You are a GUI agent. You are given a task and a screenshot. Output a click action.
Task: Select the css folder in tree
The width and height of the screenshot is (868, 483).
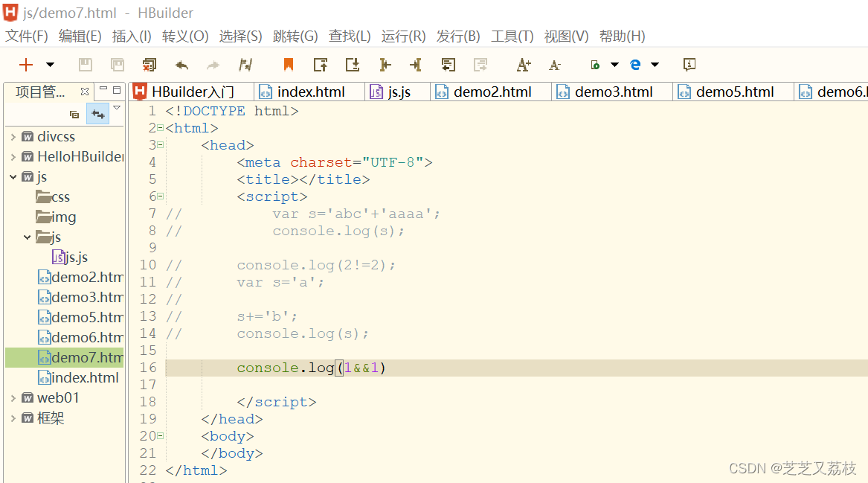tap(53, 197)
